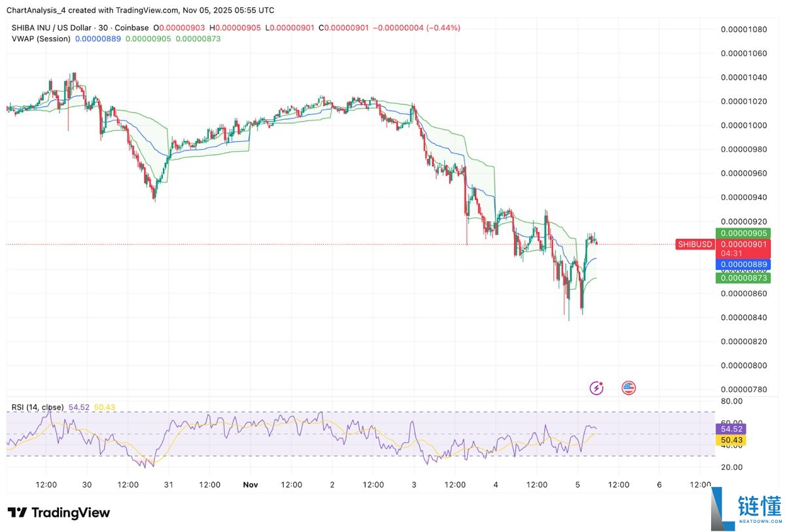Click the Nov label on the time axis

tap(250, 484)
